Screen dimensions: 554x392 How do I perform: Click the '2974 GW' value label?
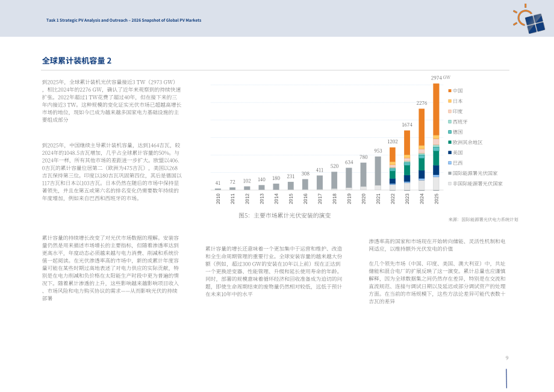pos(440,78)
